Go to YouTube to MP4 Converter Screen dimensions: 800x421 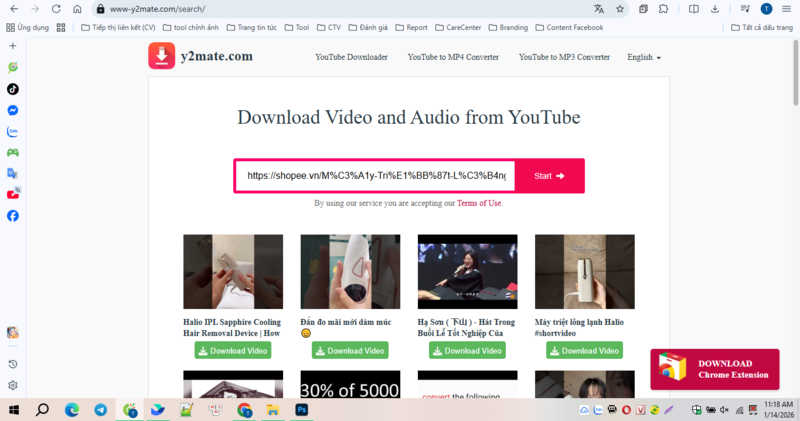[x=453, y=57]
